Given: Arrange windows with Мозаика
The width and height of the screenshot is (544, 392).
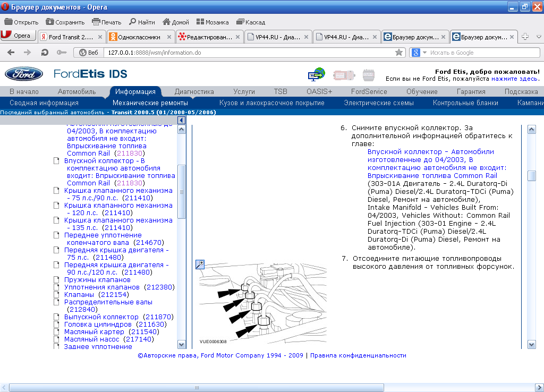Looking at the screenshot, I should tap(212, 22).
